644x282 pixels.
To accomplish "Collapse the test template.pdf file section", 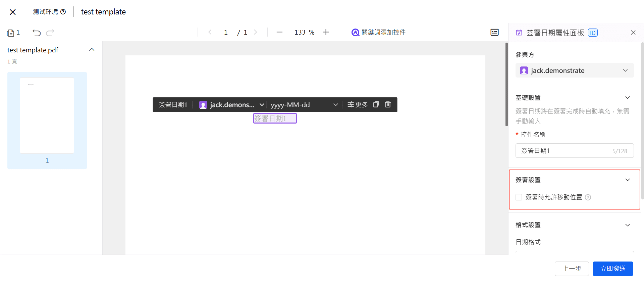I will [92, 50].
